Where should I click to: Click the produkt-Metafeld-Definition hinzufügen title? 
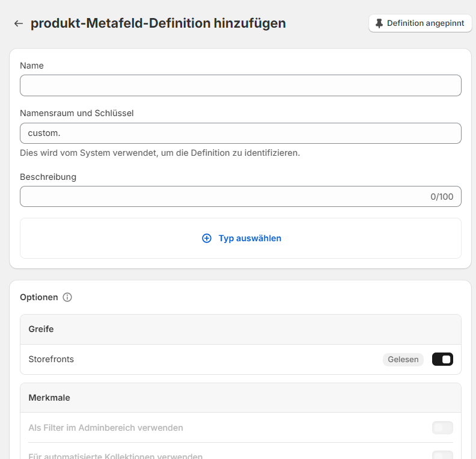(x=158, y=23)
